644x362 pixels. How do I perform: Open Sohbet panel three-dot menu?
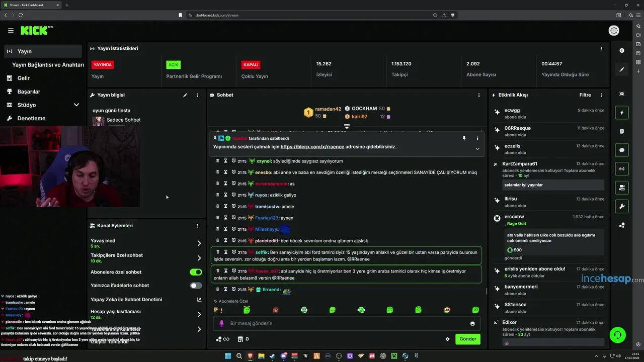(x=478, y=95)
